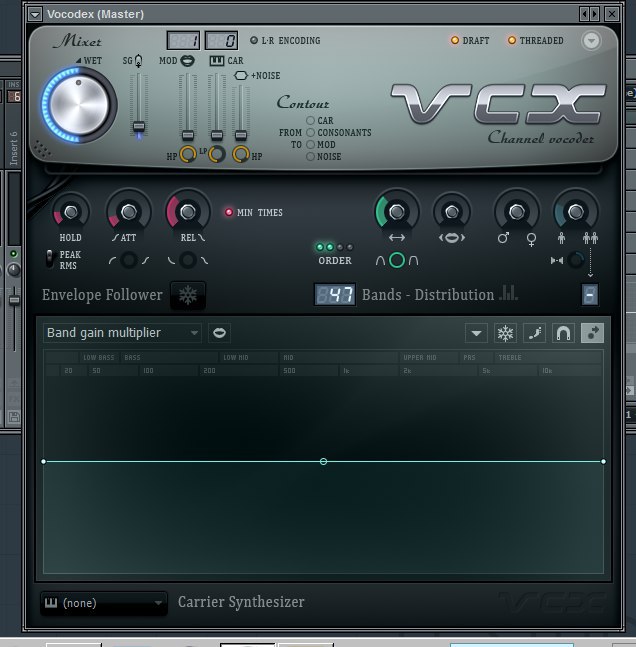Flip the PEAK/RMS switch
The width and height of the screenshot is (636, 647).
[x=50, y=259]
